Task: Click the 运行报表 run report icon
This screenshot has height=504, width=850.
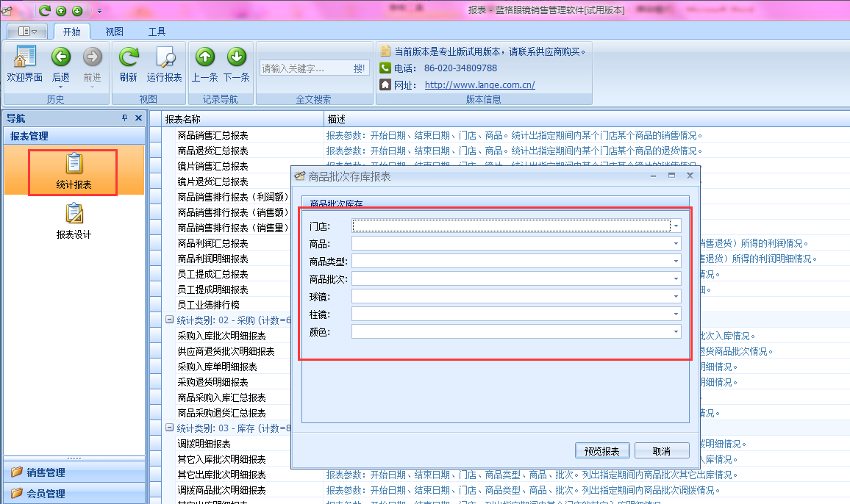Action: pyautogui.click(x=164, y=58)
